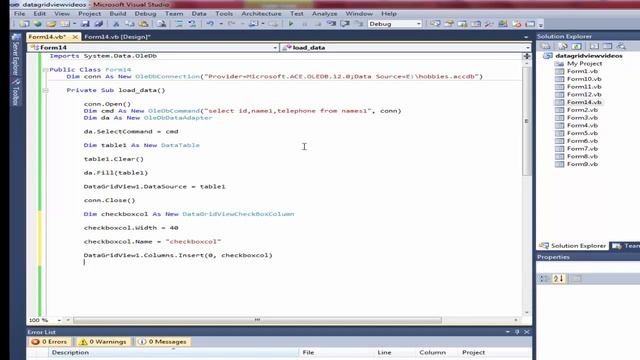
Task: Select Form5.vb in Solution Explorer
Action: tap(582, 133)
